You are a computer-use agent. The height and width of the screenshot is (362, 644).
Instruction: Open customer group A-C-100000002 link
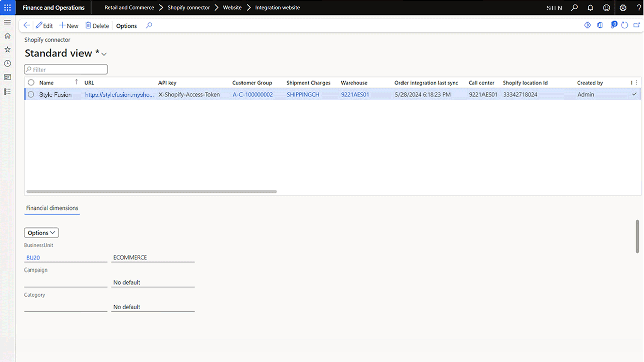[x=253, y=94]
